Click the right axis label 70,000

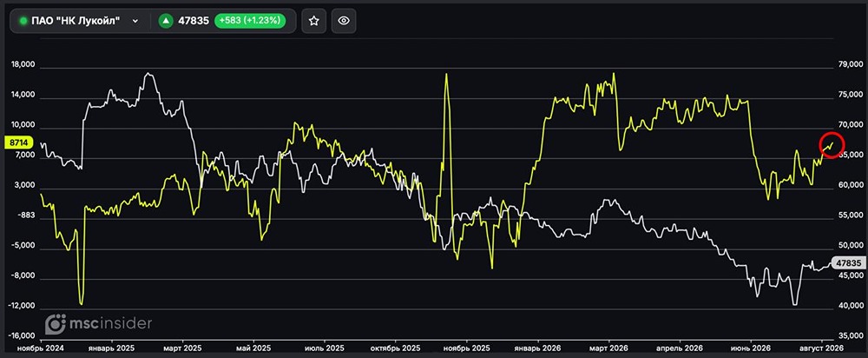tap(851, 125)
